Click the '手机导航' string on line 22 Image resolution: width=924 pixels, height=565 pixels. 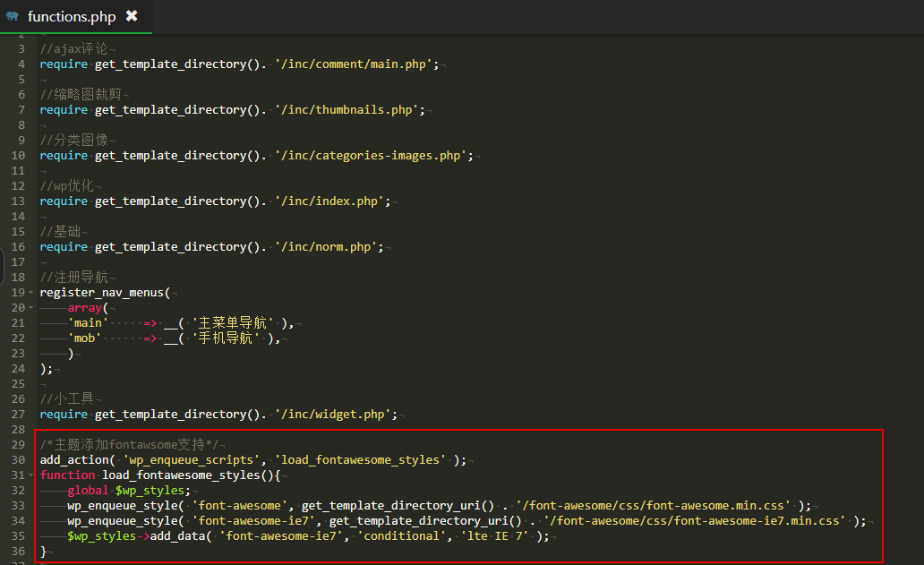(226, 338)
